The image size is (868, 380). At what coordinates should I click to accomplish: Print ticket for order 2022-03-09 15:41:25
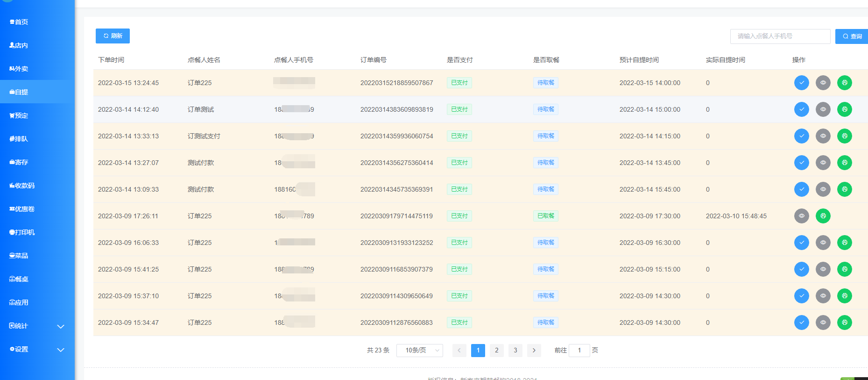pos(844,269)
